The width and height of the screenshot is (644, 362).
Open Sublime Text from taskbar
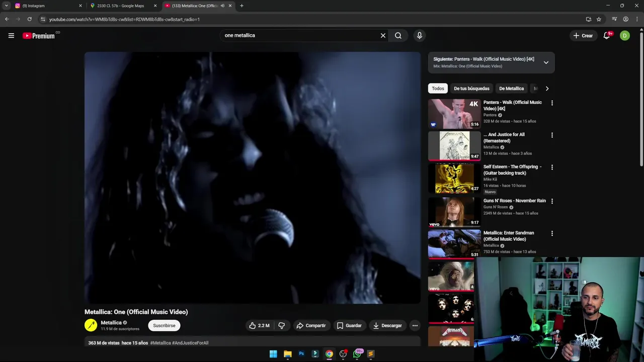pyautogui.click(x=371, y=354)
